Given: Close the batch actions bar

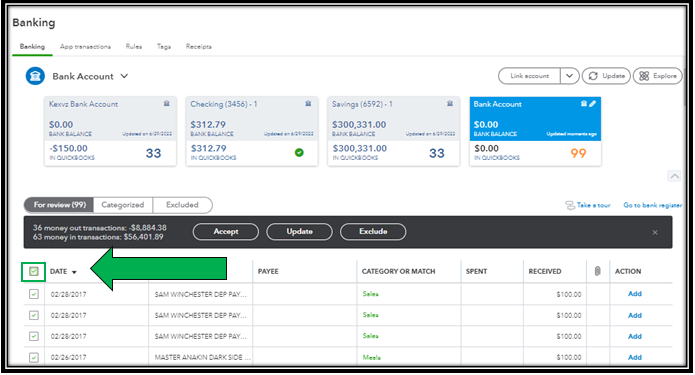Looking at the screenshot, I should click(x=655, y=232).
